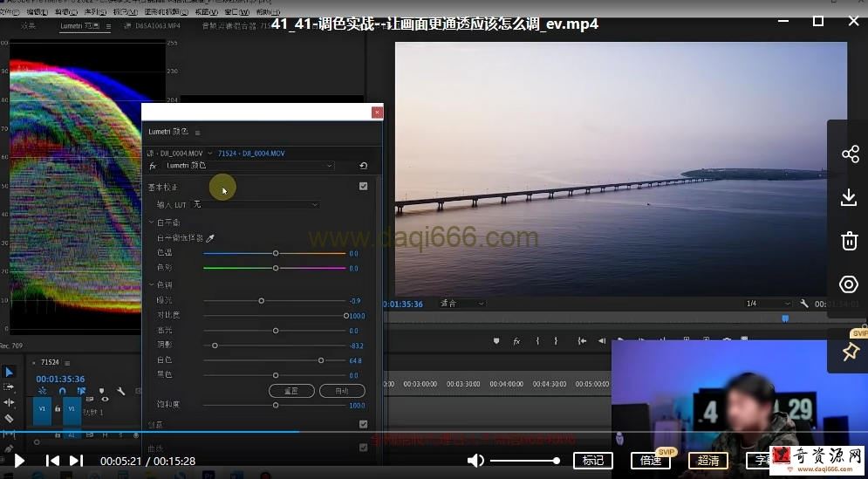Toggle mute M on audio track A1
868x479 pixels.
[x=106, y=435]
